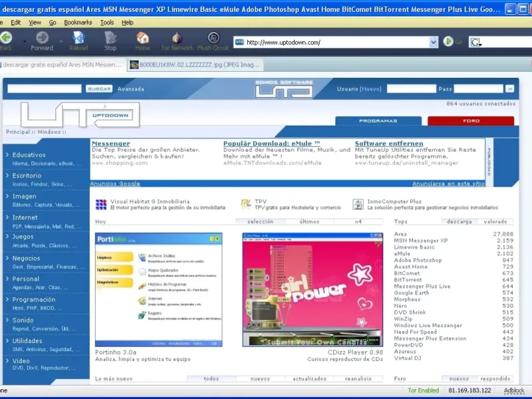The width and height of the screenshot is (532, 399).
Task: Select the red FORO tab
Action: [x=471, y=121]
